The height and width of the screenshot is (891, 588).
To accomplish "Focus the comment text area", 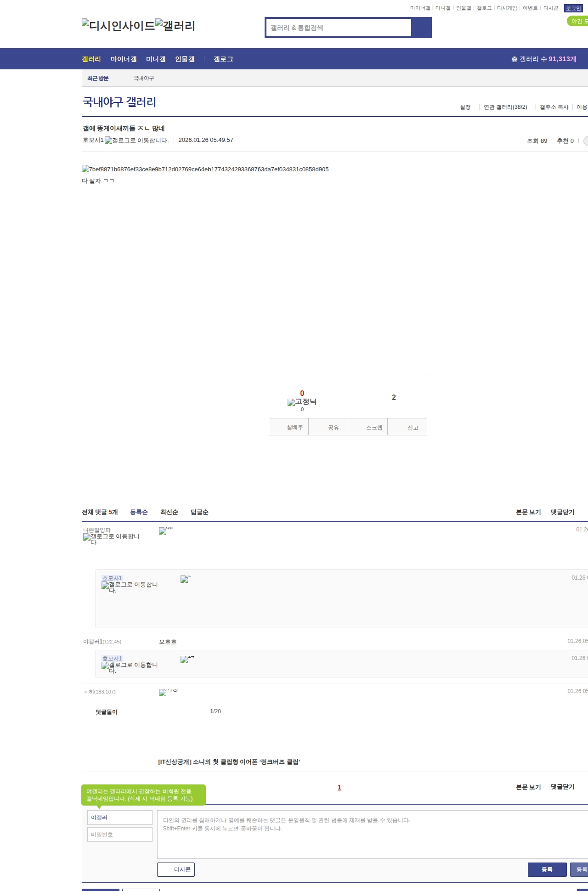I will pyautogui.click(x=373, y=835).
